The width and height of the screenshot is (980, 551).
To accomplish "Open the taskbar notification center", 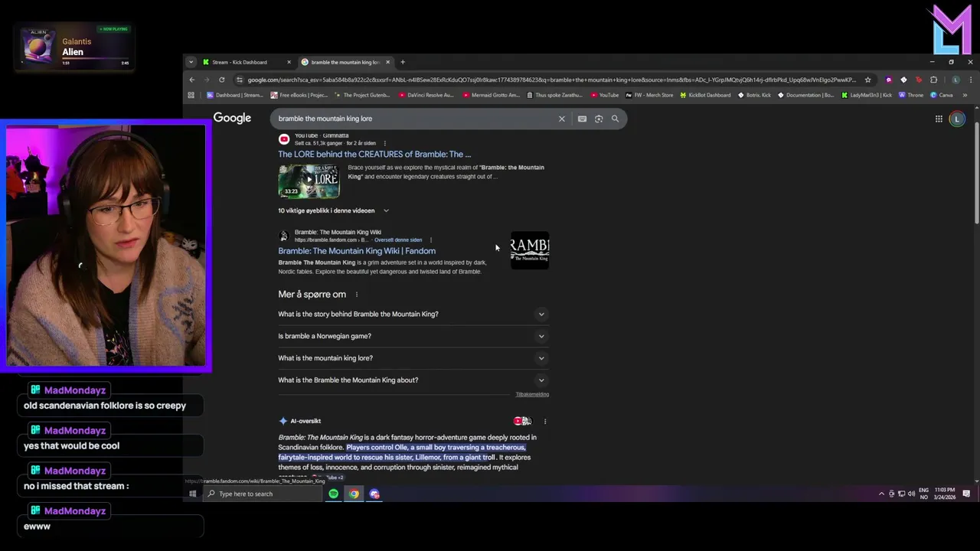I will point(966,494).
